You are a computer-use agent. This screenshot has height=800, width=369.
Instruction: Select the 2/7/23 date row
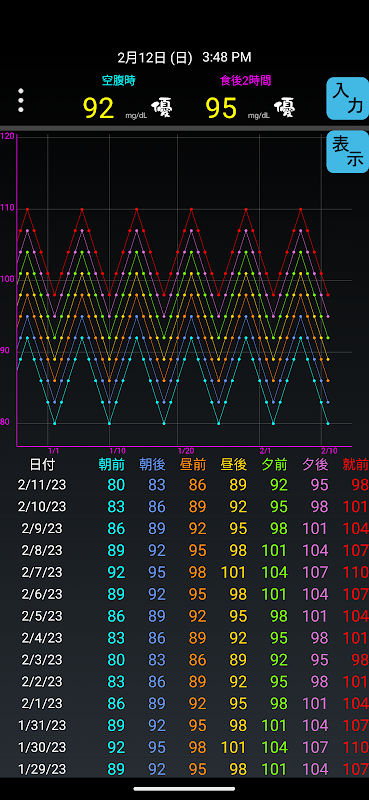(x=184, y=572)
